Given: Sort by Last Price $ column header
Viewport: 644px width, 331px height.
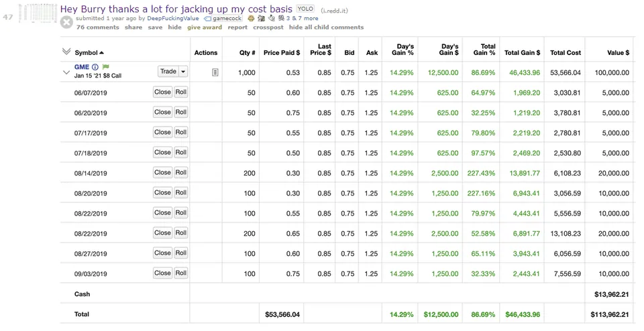Looking at the screenshot, I should tap(321, 50).
